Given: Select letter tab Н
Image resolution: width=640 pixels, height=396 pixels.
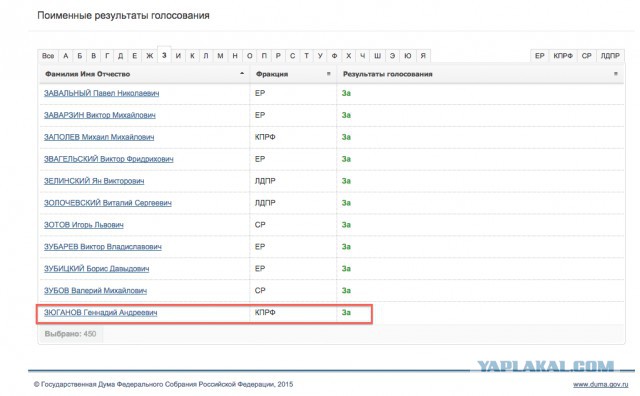Looking at the screenshot, I should 235,56.
